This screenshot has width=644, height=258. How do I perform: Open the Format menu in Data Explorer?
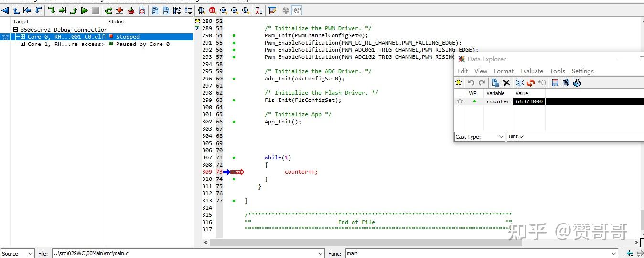pyautogui.click(x=504, y=71)
